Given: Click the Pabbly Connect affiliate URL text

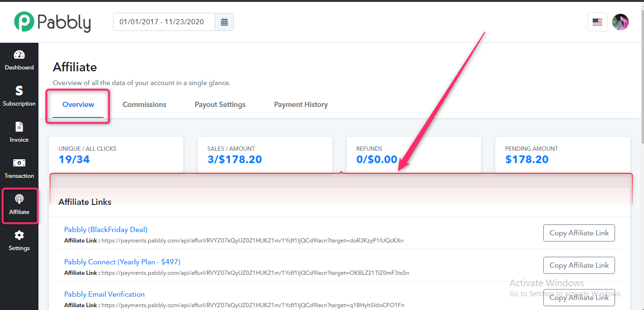Looking at the screenshot, I should pyautogui.click(x=255, y=273).
